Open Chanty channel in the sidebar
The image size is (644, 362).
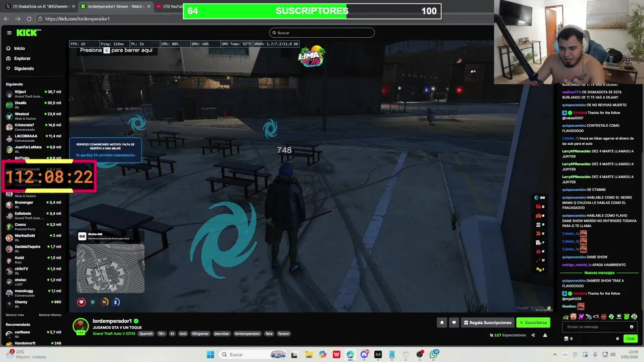[33, 304]
